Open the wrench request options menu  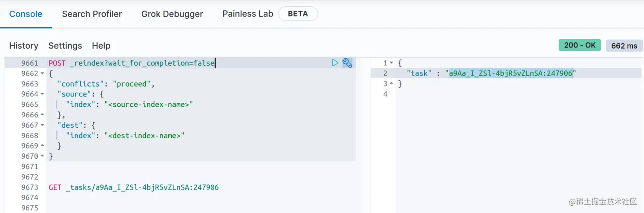348,63
